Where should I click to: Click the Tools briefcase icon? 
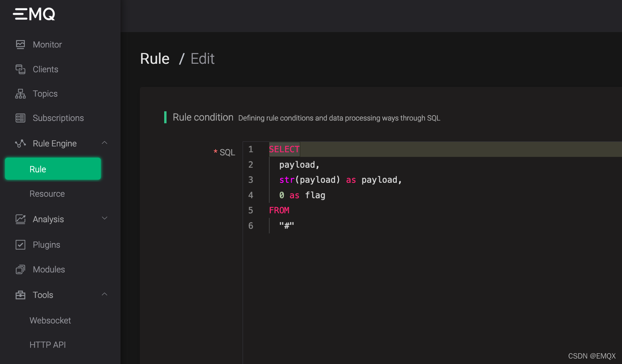pos(20,295)
